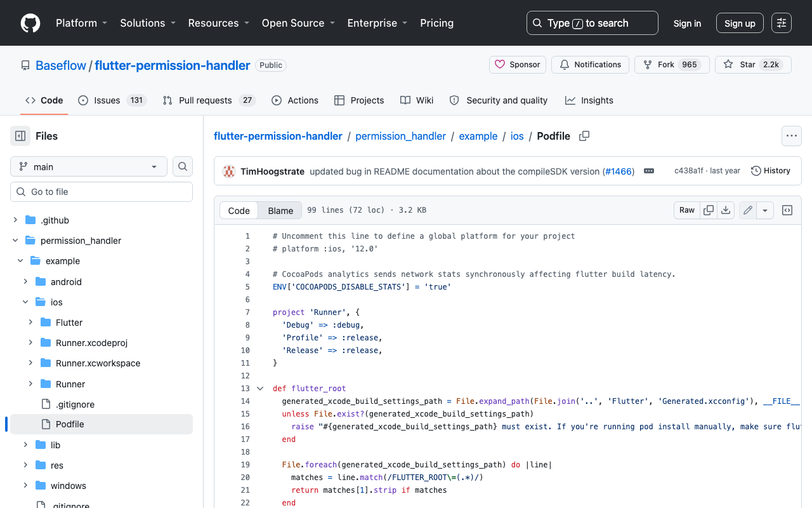Open the Pull requests tab

209,100
